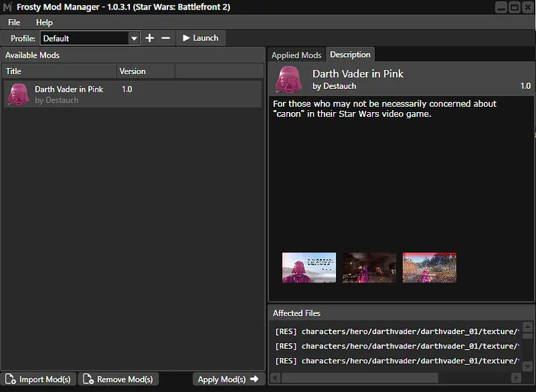Open the Help menu
The image size is (536, 392).
pyautogui.click(x=44, y=22)
